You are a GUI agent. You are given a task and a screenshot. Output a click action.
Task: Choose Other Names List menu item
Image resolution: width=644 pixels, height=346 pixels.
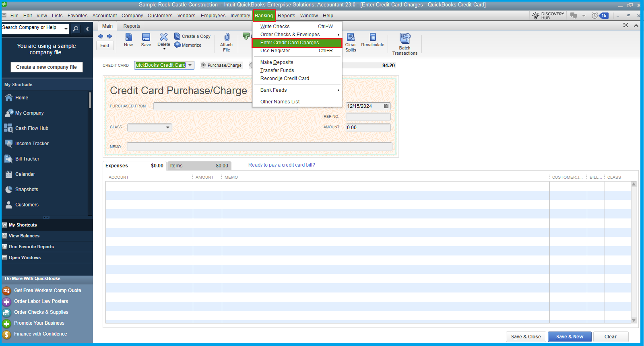pos(297,102)
